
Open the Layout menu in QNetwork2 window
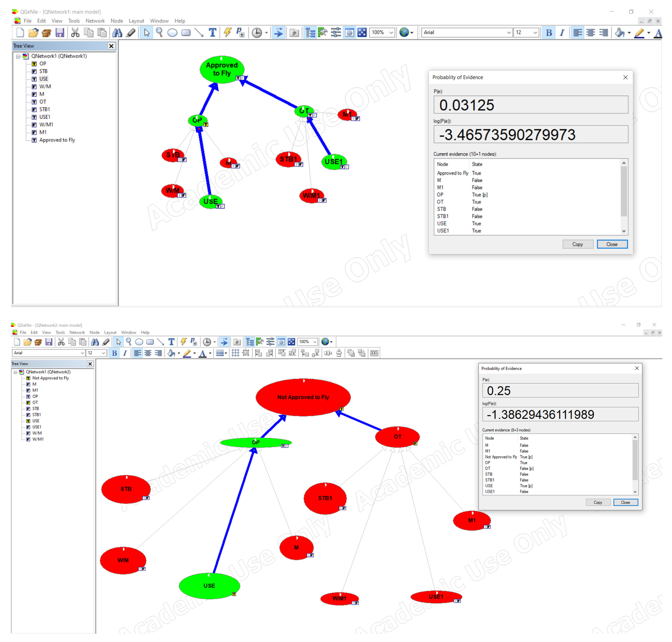point(110,332)
